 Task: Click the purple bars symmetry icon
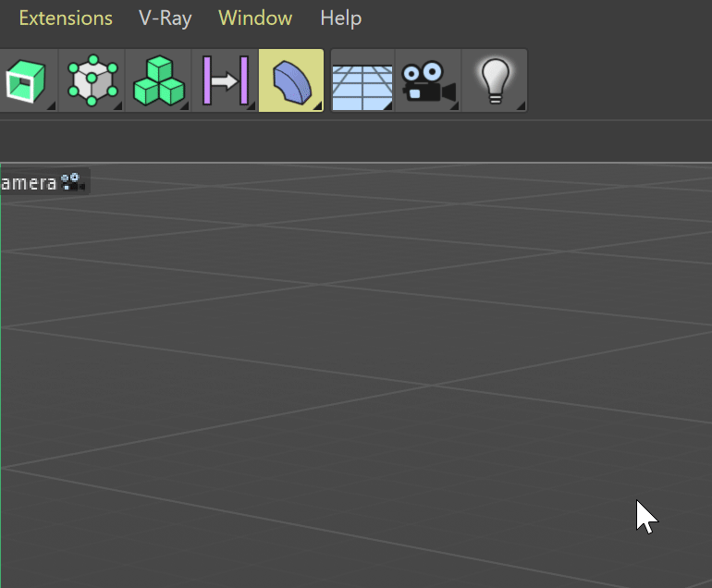[x=226, y=80]
